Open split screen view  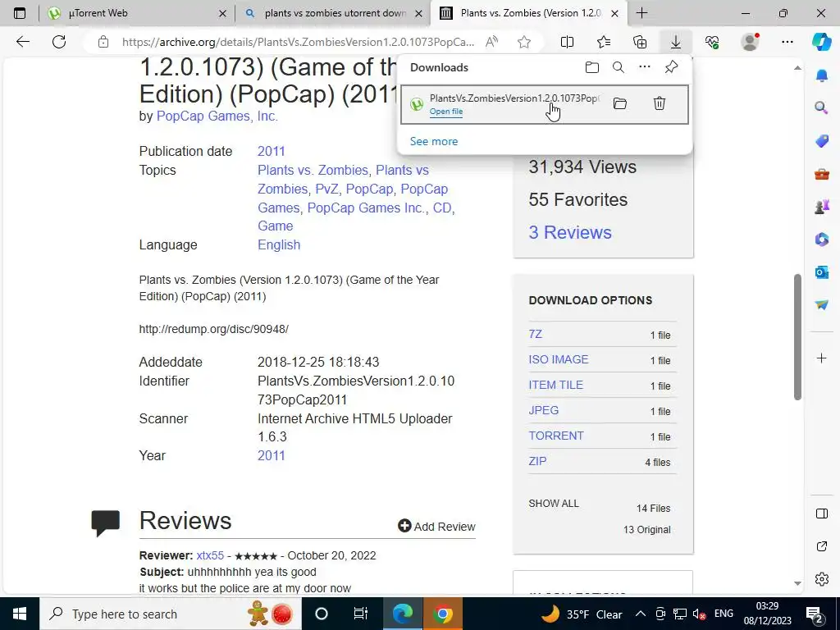[567, 42]
